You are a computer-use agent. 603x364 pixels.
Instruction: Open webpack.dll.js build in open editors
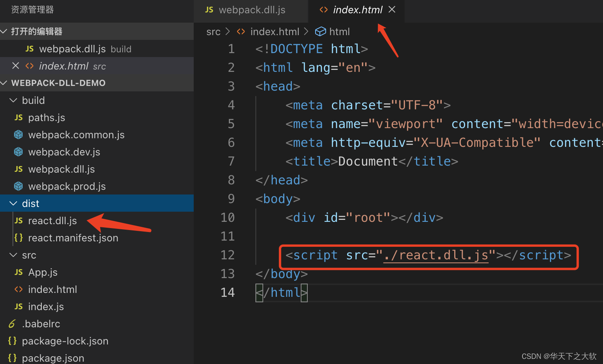(97, 49)
